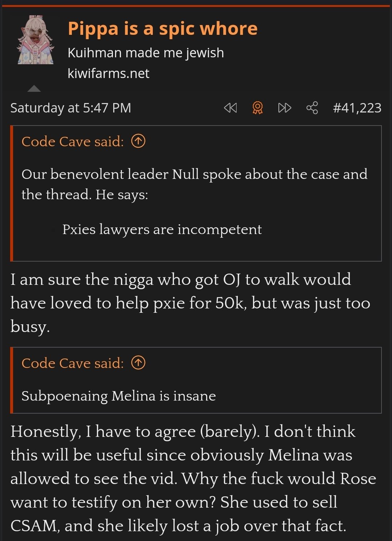The height and width of the screenshot is (541, 392).
Task: Click the "Kuihman made me jewish" user title
Action: coord(146,53)
